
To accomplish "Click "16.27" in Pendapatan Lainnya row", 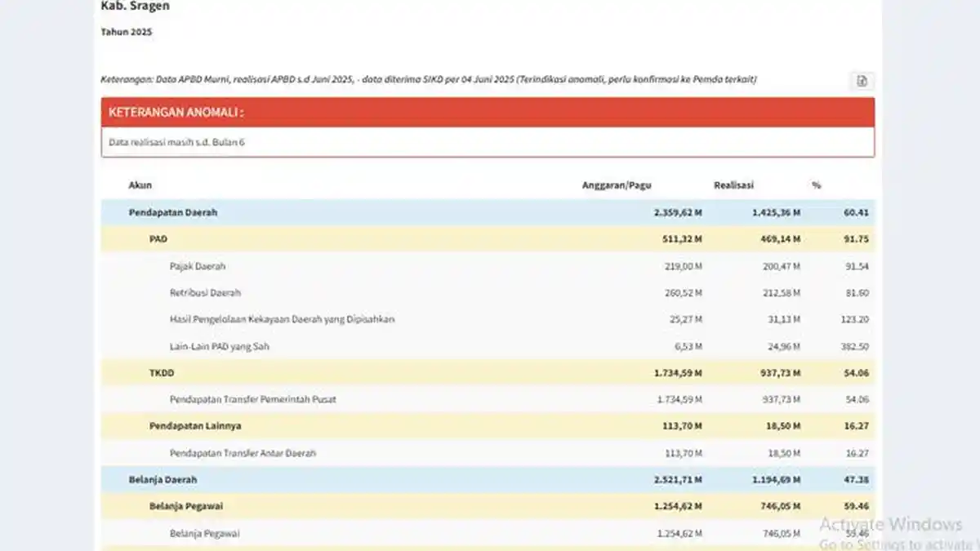I will [x=856, y=425].
